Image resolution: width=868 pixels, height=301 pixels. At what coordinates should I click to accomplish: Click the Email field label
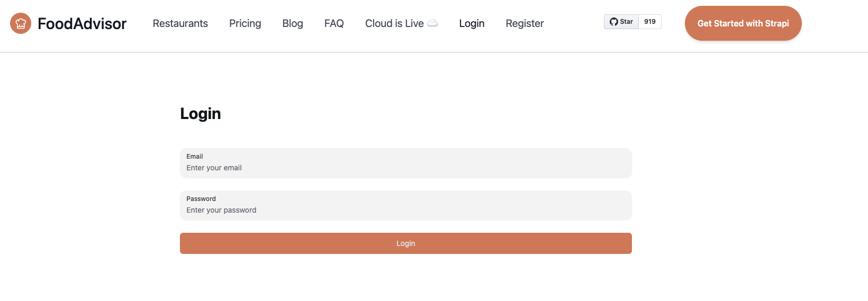tap(194, 157)
